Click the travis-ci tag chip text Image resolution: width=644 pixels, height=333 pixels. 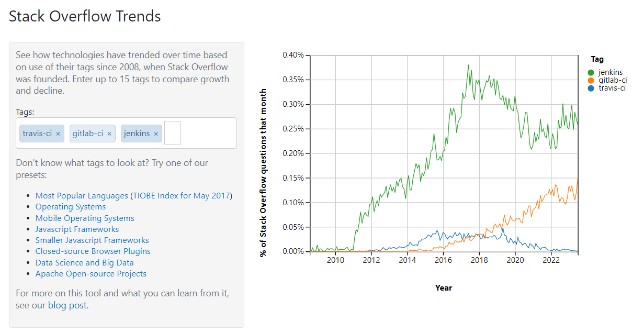tap(37, 134)
